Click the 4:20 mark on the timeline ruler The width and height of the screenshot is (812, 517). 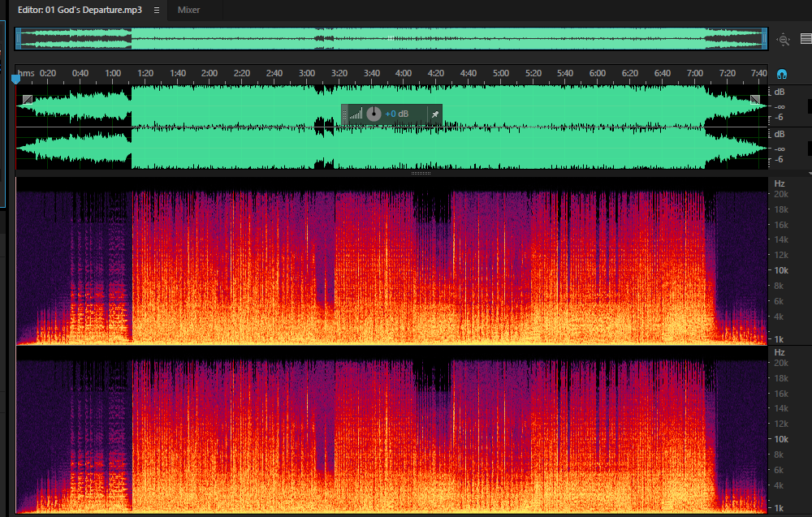[435, 74]
